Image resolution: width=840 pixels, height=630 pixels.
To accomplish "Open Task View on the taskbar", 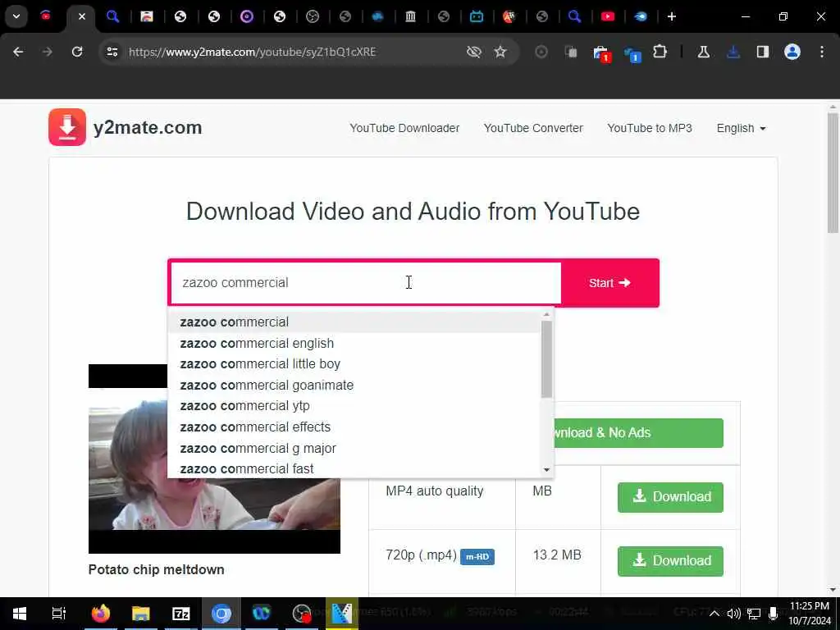I will point(58,614).
